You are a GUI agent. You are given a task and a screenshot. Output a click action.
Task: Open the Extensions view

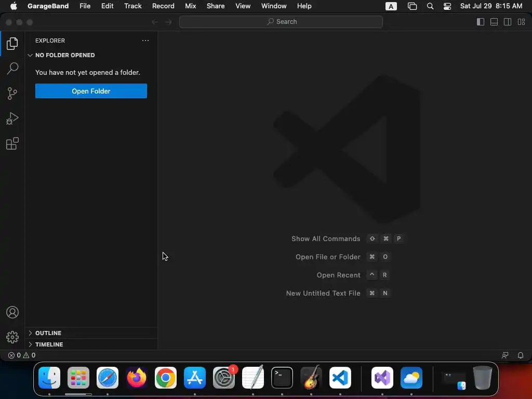point(12,143)
